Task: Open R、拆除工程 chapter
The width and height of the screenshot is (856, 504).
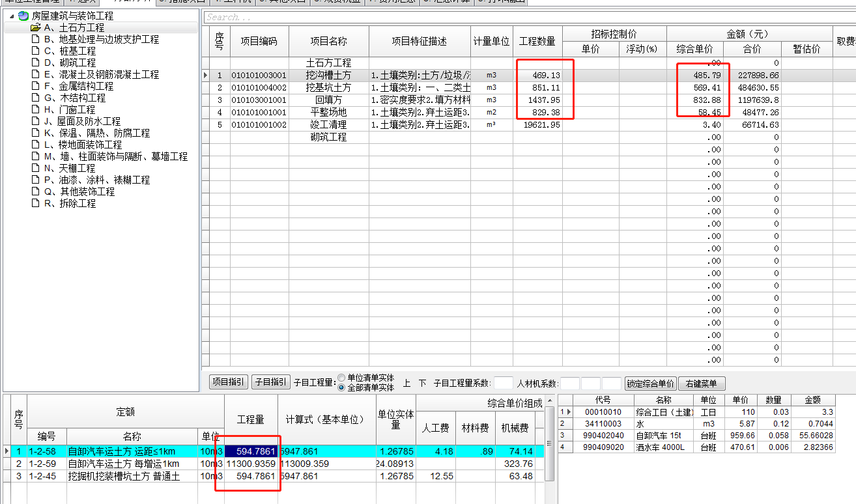Action: tap(70, 203)
